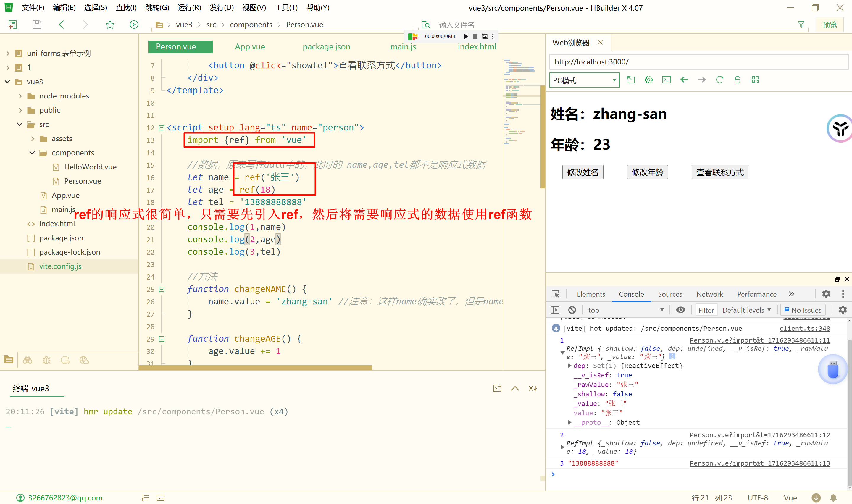Open browser preview settings gear icon
This screenshot has width=852, height=504.
click(x=648, y=80)
